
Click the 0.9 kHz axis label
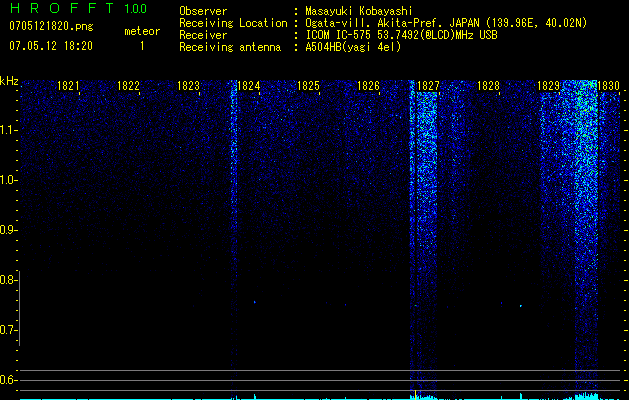(x=8, y=230)
